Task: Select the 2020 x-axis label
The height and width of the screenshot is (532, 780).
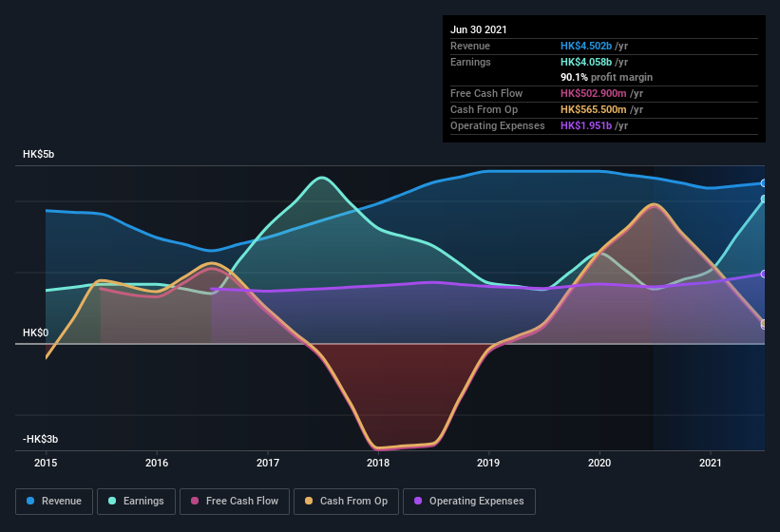Action: tap(599, 463)
